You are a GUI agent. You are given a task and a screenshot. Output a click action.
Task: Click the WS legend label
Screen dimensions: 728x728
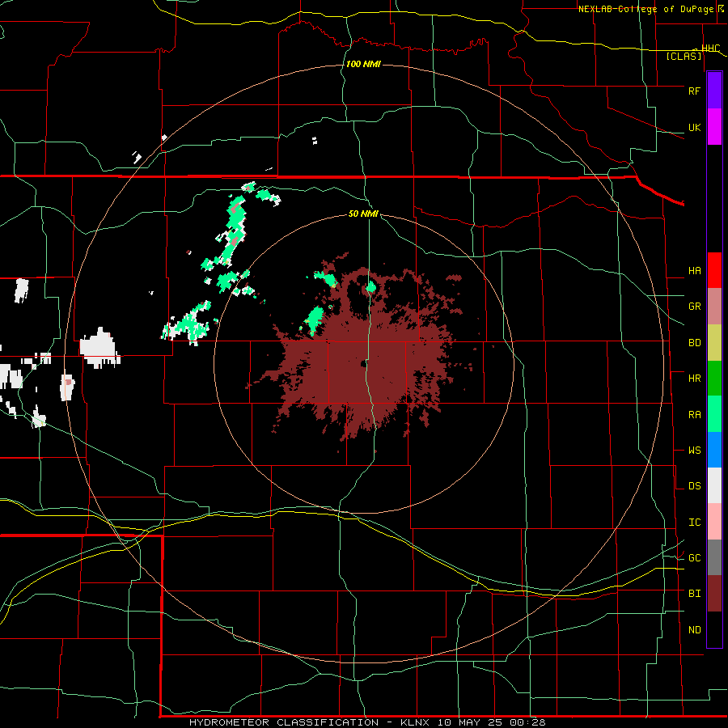(x=694, y=450)
